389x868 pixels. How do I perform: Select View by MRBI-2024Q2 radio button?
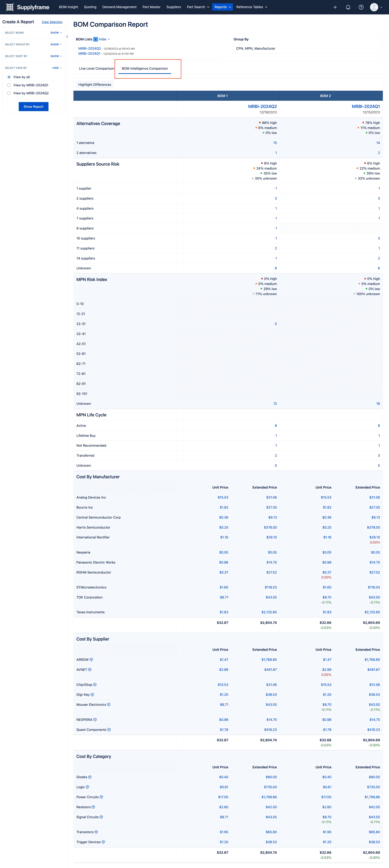pyautogui.click(x=9, y=93)
